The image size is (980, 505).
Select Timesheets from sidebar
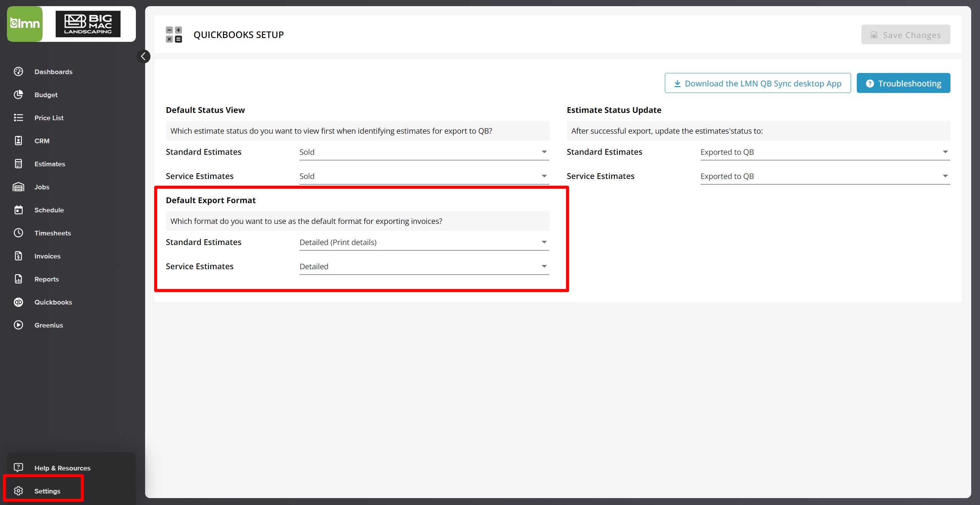pyautogui.click(x=53, y=233)
